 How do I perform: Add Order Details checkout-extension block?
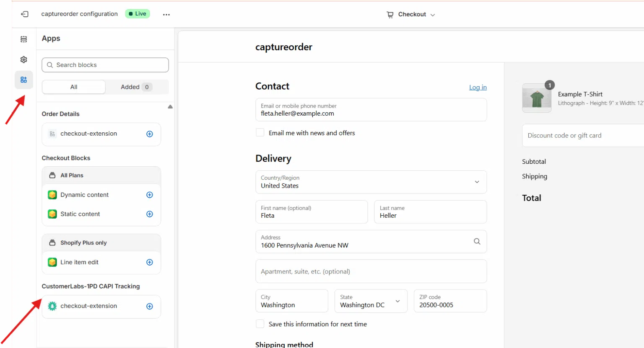[150, 134]
